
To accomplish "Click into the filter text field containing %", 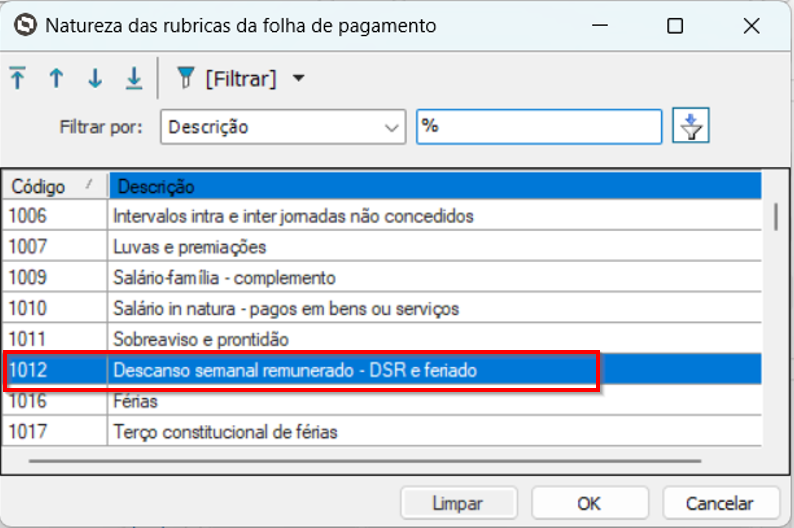I will coord(538,127).
